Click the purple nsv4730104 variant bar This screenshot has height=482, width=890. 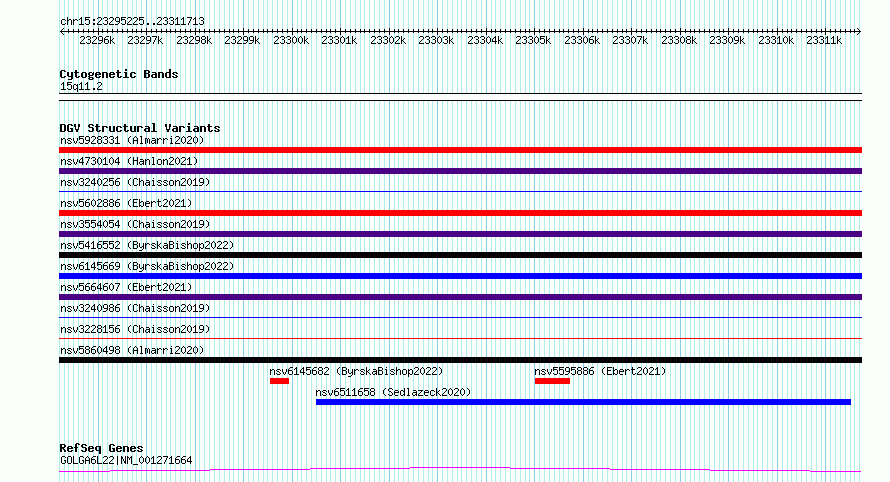click(x=460, y=171)
